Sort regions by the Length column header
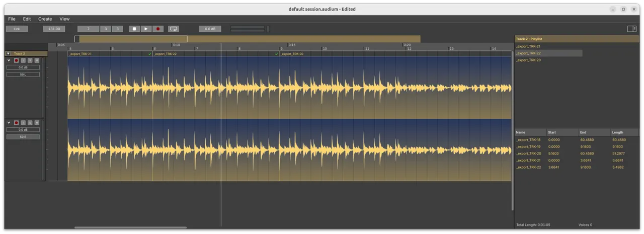Screen dimensions: 644x234 [x=625, y=132]
